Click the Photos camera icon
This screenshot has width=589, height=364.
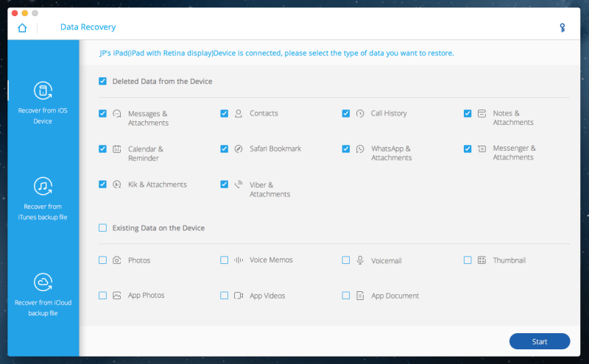click(x=117, y=260)
